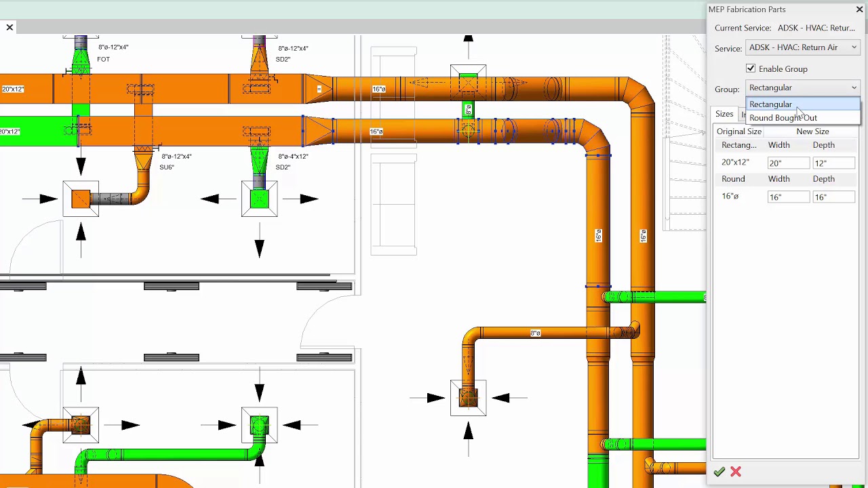Disable the Enable Group checkbox

(x=751, y=68)
